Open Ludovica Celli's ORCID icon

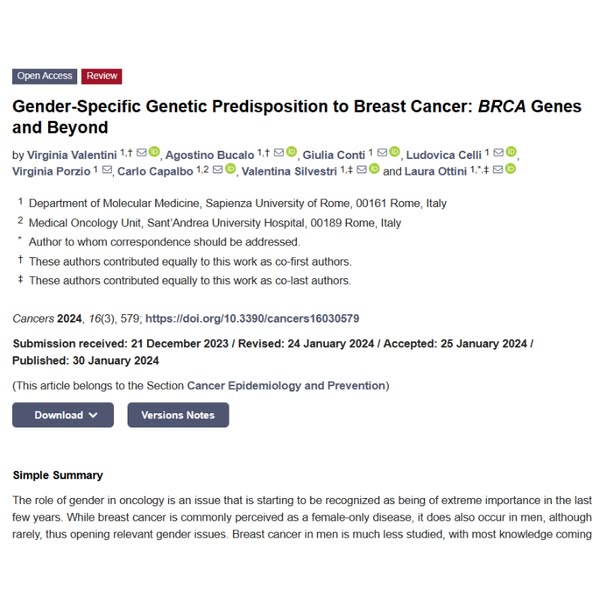(x=512, y=152)
